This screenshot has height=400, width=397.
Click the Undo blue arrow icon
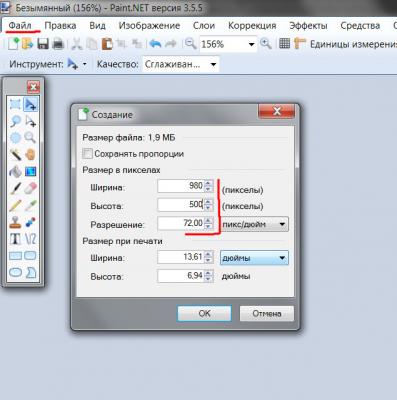click(x=155, y=44)
